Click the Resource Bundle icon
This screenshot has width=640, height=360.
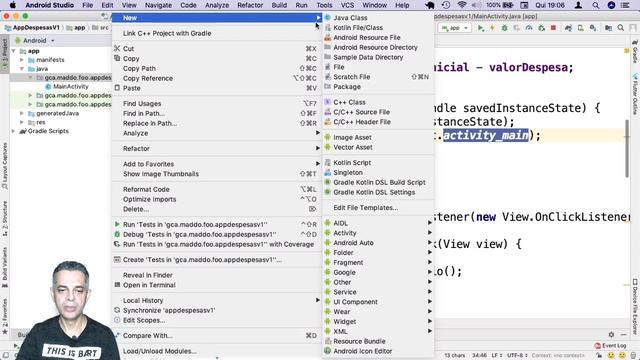click(327, 341)
